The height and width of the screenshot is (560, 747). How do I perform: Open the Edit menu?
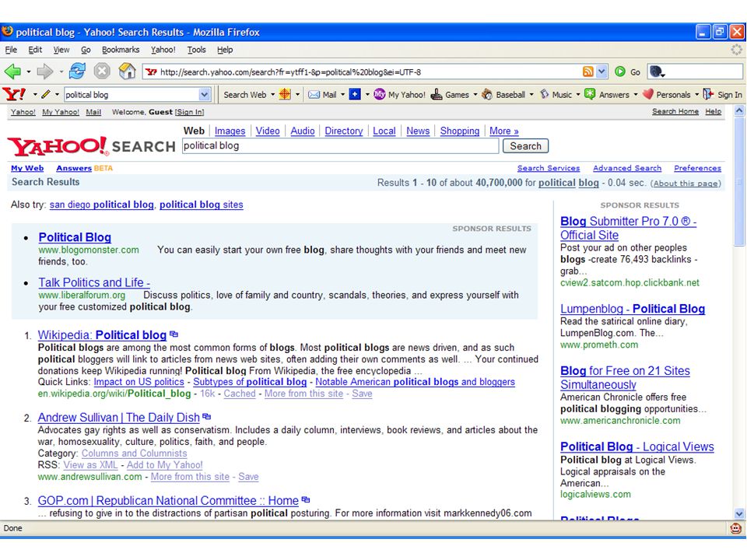click(35, 50)
